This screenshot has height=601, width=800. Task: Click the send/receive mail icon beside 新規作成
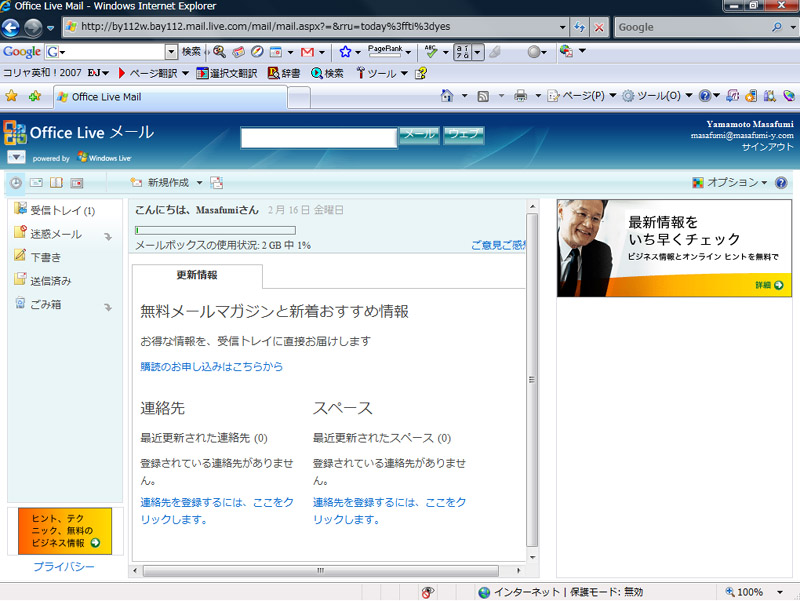[216, 183]
